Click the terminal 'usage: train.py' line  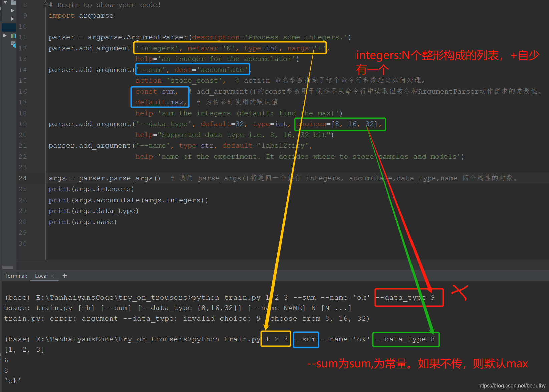click(178, 308)
